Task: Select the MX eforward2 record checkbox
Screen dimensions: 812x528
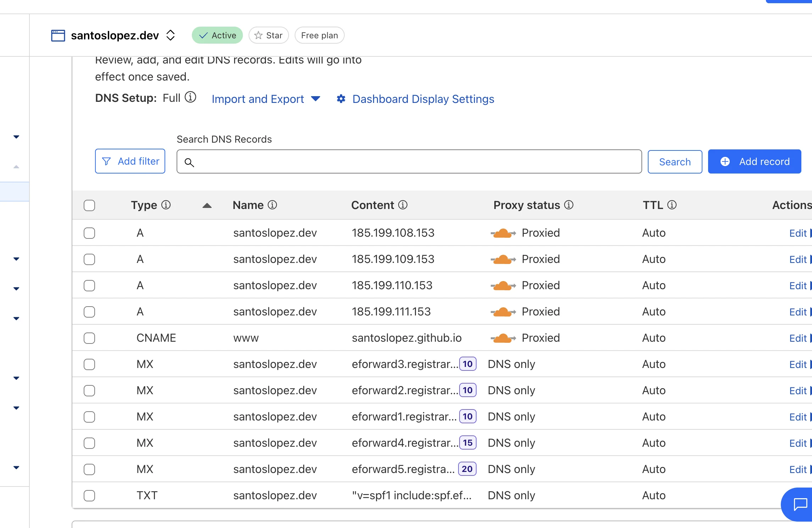Action: 89,391
